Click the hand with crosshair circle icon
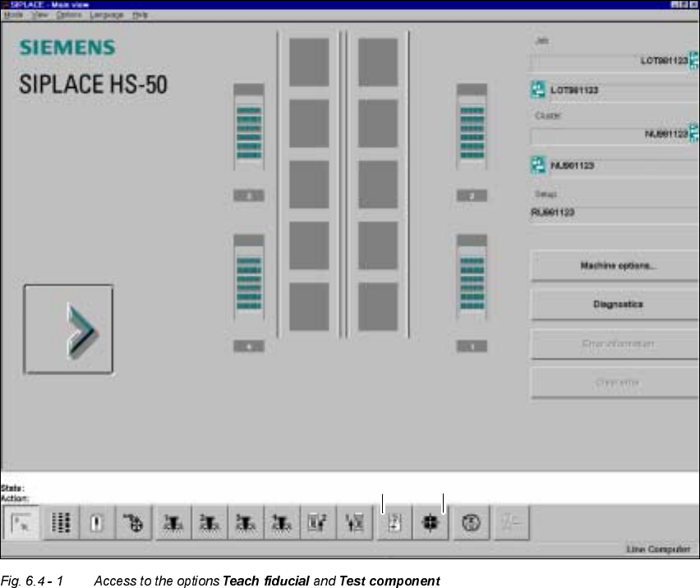 (133, 522)
